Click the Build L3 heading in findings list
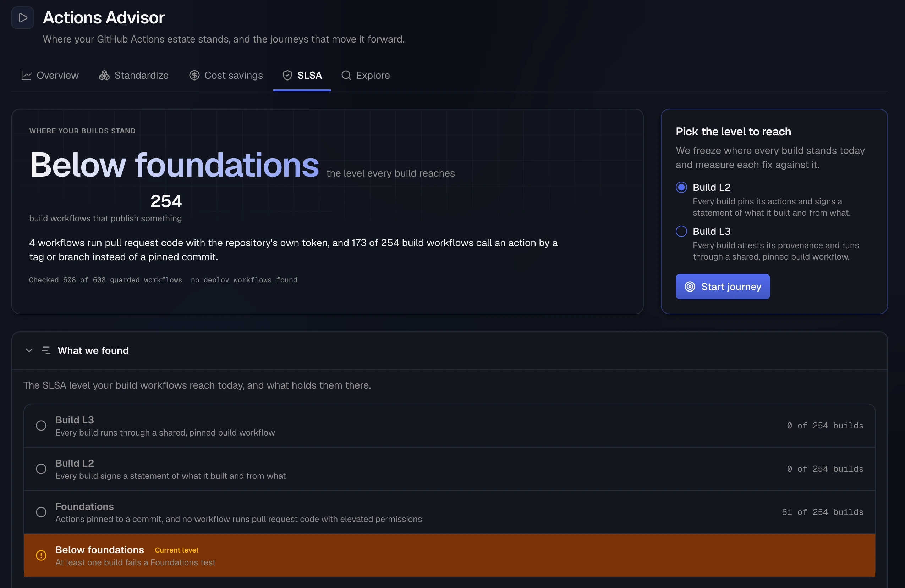The image size is (905, 588). 75,420
